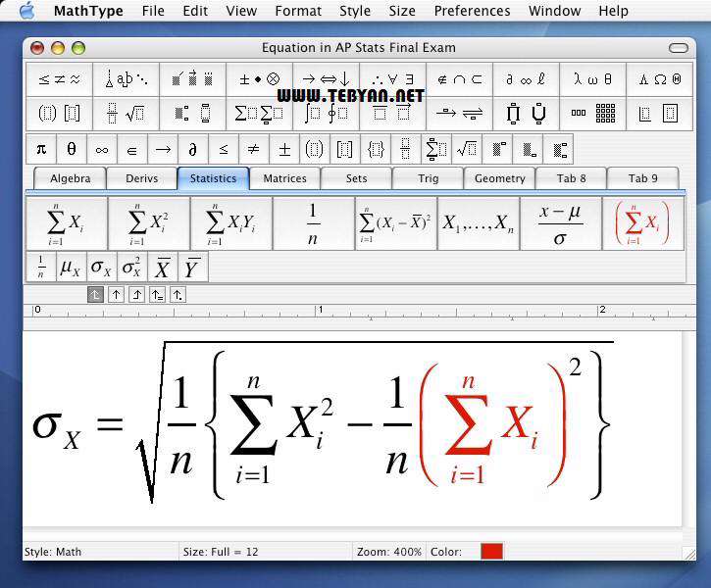Insert the element-of symbol from small bar
Screen dimensions: 711x588
click(x=132, y=149)
